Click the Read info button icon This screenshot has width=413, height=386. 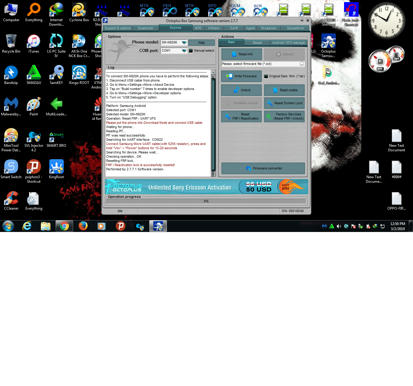coord(275,90)
